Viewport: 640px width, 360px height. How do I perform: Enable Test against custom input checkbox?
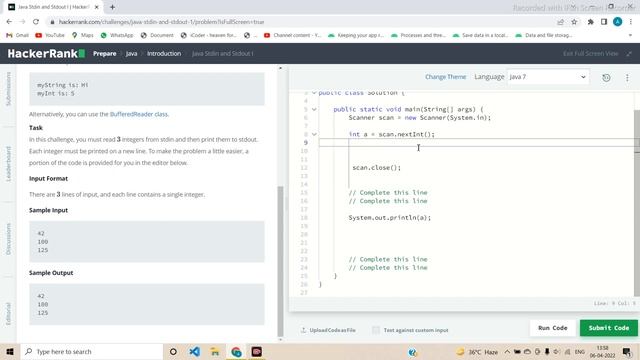point(376,330)
